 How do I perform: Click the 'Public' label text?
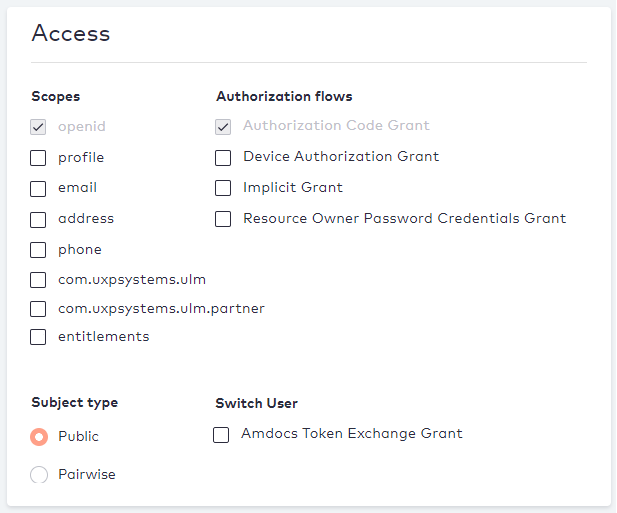point(78,436)
